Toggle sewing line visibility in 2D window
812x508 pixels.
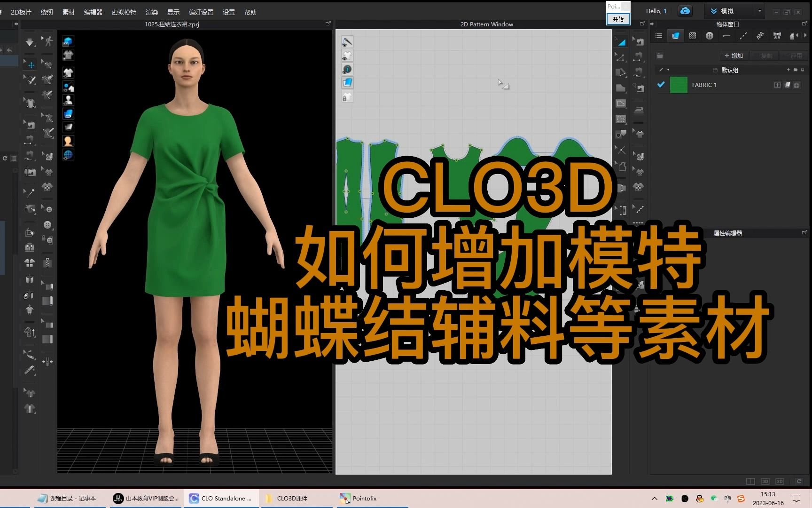coord(347,42)
